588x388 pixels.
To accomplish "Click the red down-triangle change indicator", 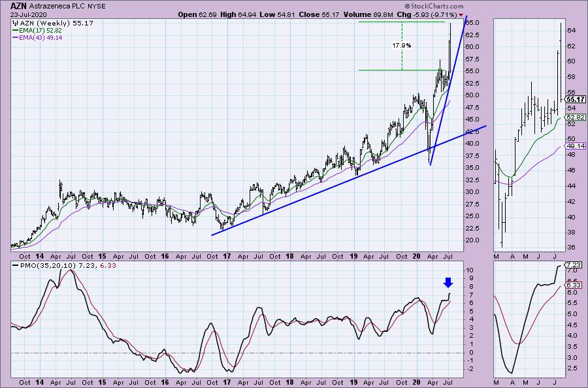I will point(461,14).
